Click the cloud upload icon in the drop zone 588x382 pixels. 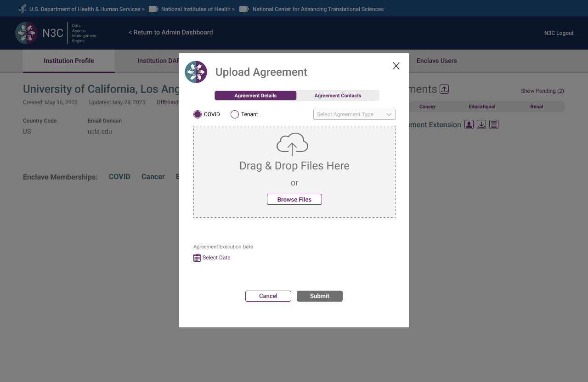coord(292,144)
